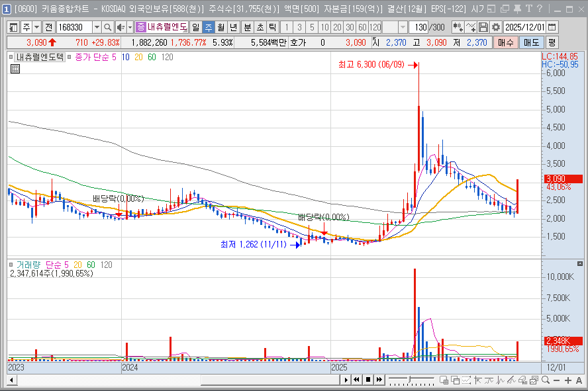The image size is (588, 391).
Task: Click the bottom toolbar magnifier zoom icon
Action: pyautogui.click(x=546, y=380)
